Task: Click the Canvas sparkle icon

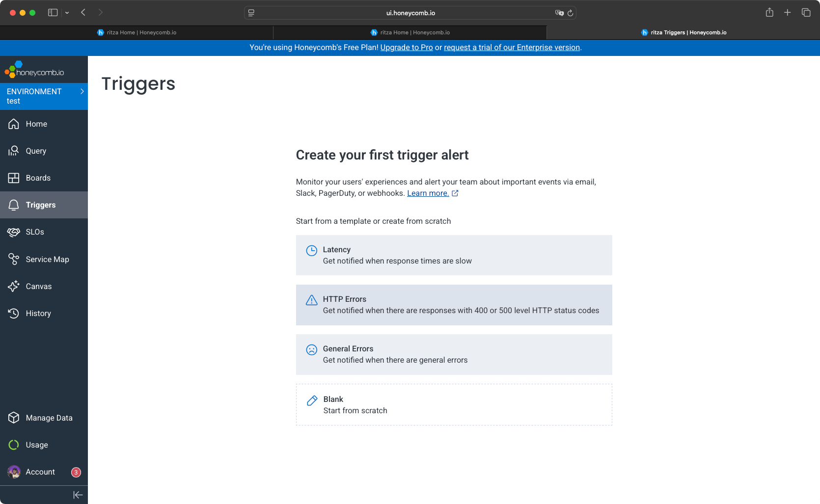Action: (x=13, y=286)
